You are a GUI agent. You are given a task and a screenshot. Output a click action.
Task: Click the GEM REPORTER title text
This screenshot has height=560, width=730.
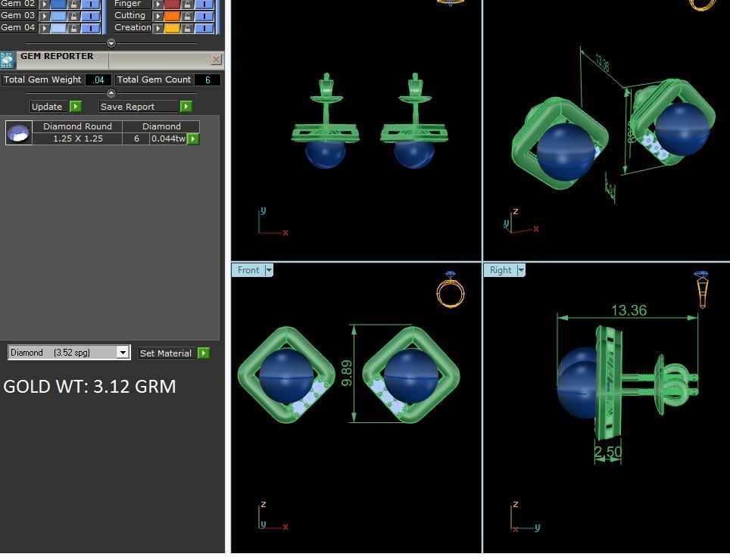coord(57,56)
